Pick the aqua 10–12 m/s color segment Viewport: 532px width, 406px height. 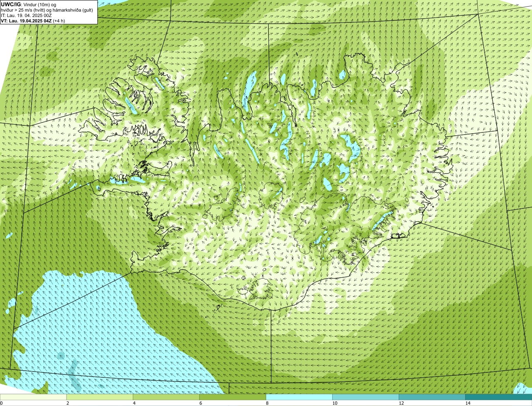click(x=366, y=397)
